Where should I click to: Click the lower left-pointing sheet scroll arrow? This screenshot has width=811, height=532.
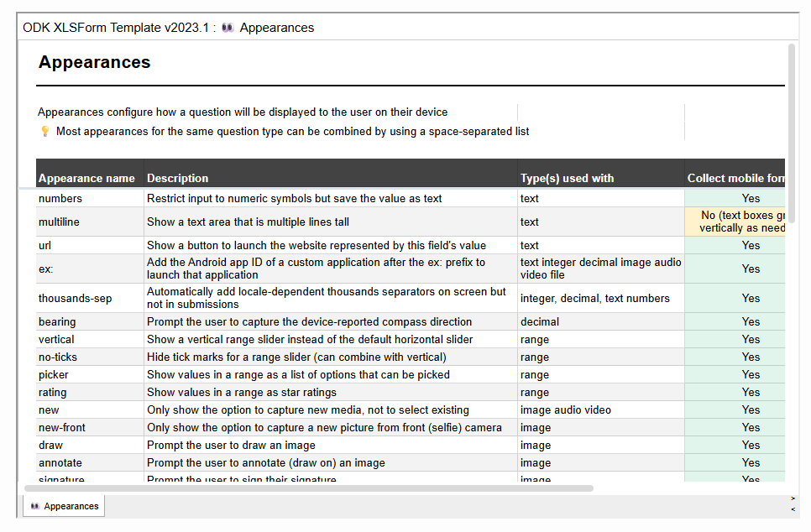(793, 509)
